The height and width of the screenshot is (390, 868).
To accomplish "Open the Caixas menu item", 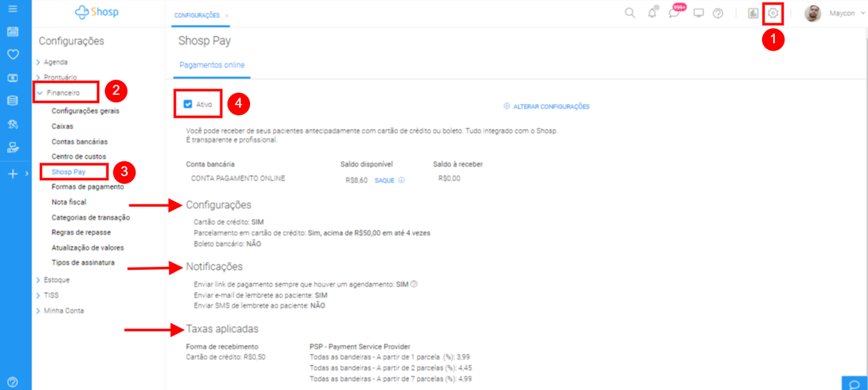I will [x=62, y=127].
